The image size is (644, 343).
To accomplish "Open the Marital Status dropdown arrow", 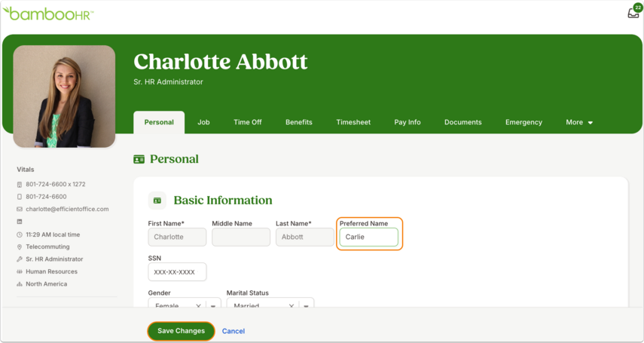I will pyautogui.click(x=306, y=305).
